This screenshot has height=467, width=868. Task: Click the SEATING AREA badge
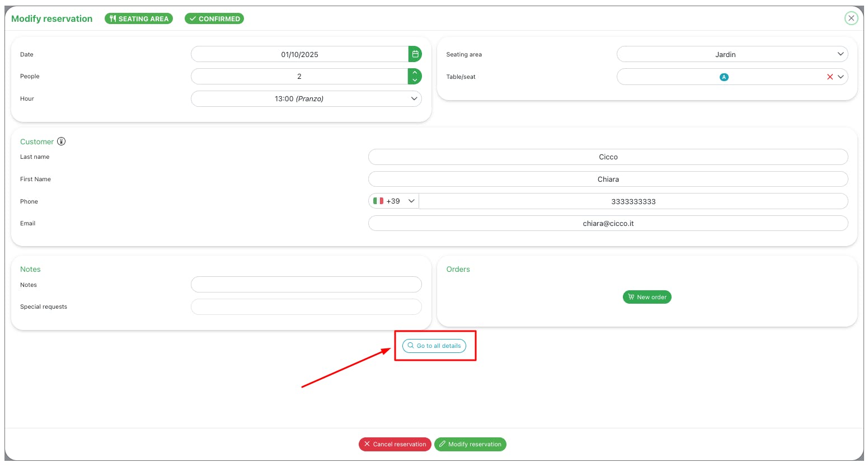click(139, 18)
